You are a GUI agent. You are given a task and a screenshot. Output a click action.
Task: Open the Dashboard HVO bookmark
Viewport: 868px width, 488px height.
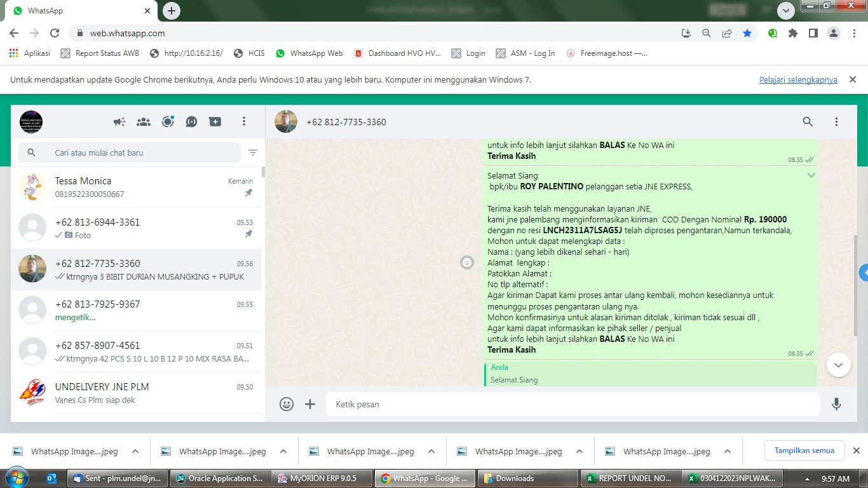398,53
